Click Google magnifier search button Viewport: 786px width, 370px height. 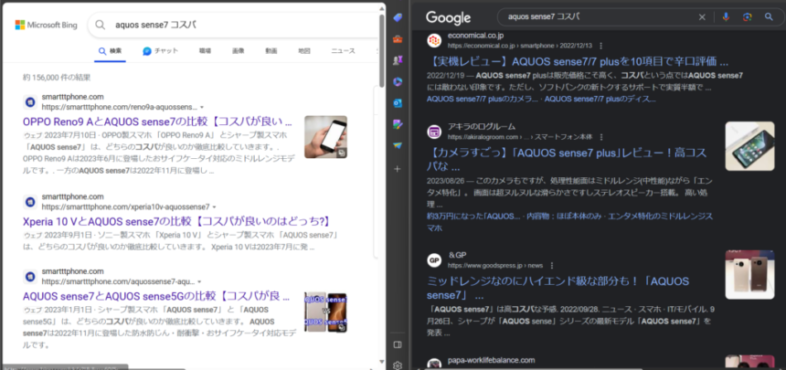[768, 17]
